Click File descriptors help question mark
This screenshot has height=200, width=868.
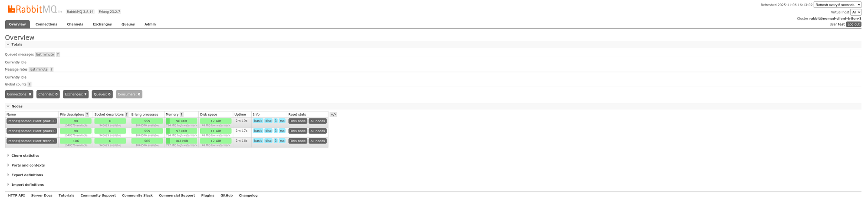(87, 115)
